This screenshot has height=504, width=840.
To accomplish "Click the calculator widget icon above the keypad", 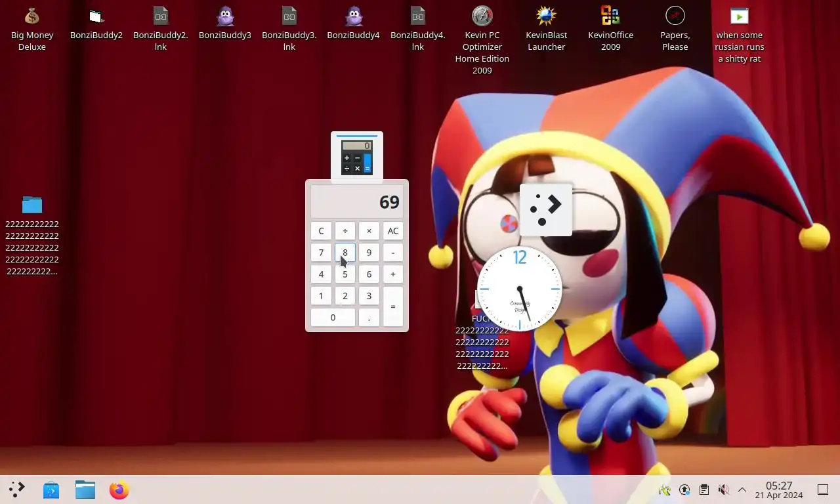I will [357, 157].
